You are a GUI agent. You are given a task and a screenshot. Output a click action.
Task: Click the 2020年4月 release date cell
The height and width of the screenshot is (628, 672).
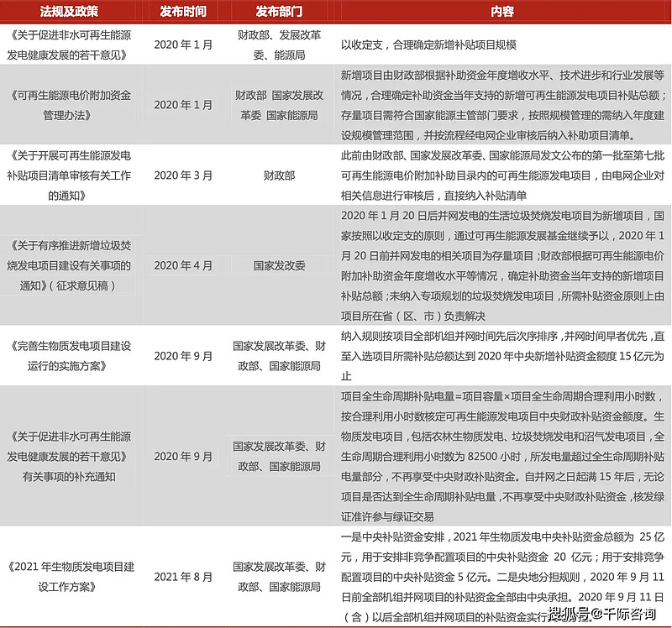click(184, 264)
